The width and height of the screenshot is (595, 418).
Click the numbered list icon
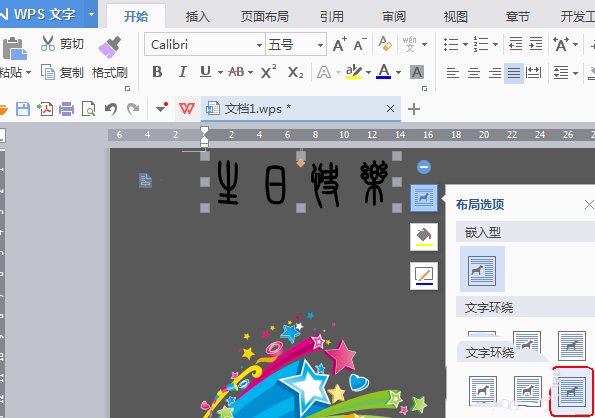point(481,44)
